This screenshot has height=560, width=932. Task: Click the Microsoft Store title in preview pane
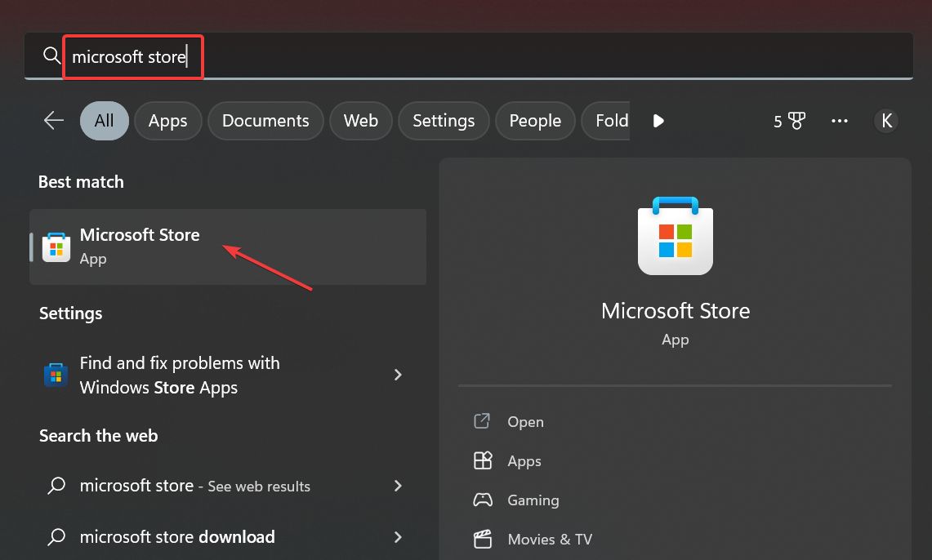[x=676, y=310]
